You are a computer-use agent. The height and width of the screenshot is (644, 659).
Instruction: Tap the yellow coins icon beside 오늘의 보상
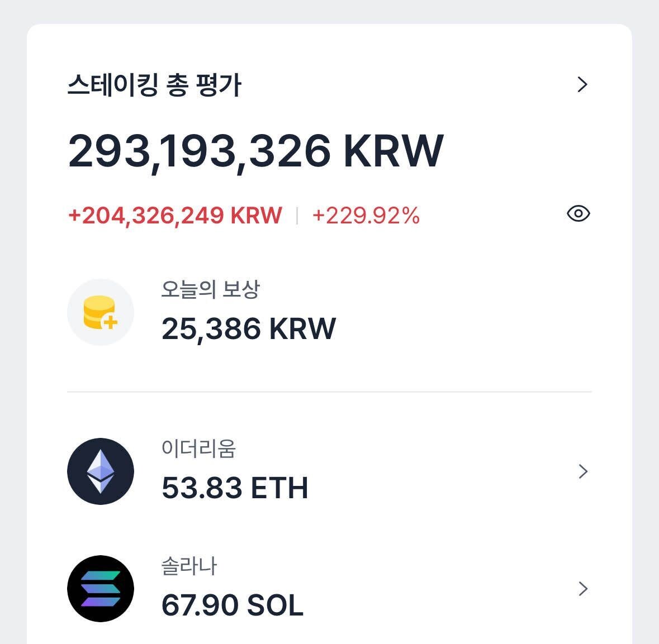[101, 313]
